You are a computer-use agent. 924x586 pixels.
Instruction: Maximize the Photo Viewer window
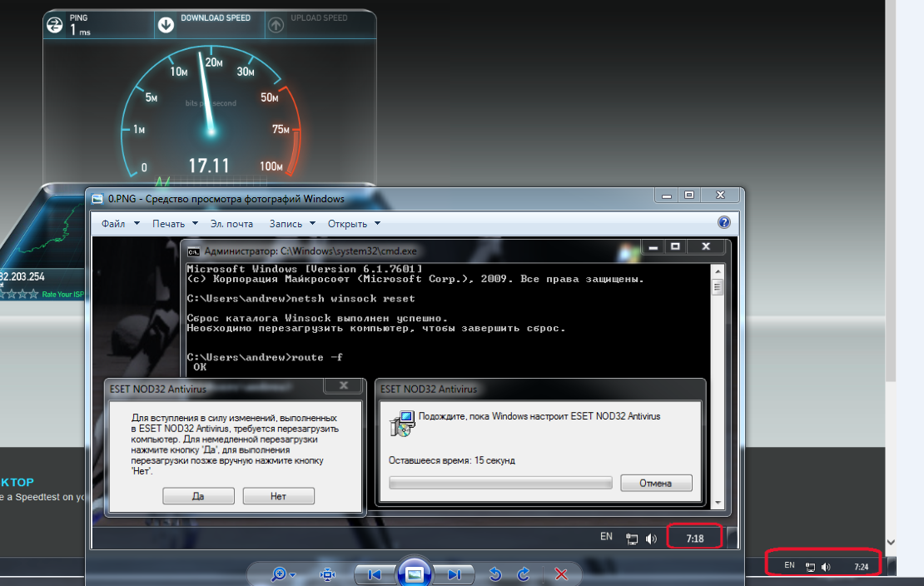689,195
